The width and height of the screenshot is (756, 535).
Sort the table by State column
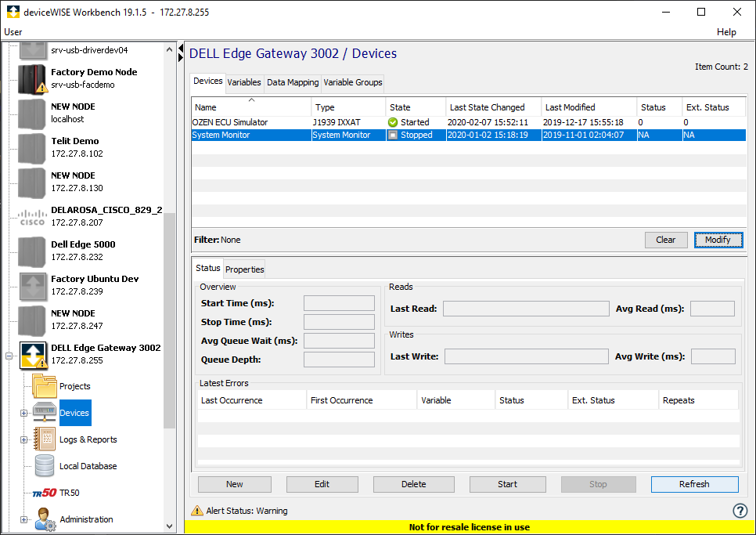[416, 107]
